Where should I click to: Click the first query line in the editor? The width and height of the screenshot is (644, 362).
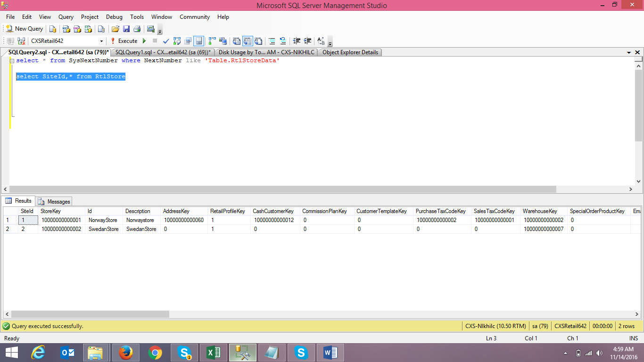click(148, 61)
